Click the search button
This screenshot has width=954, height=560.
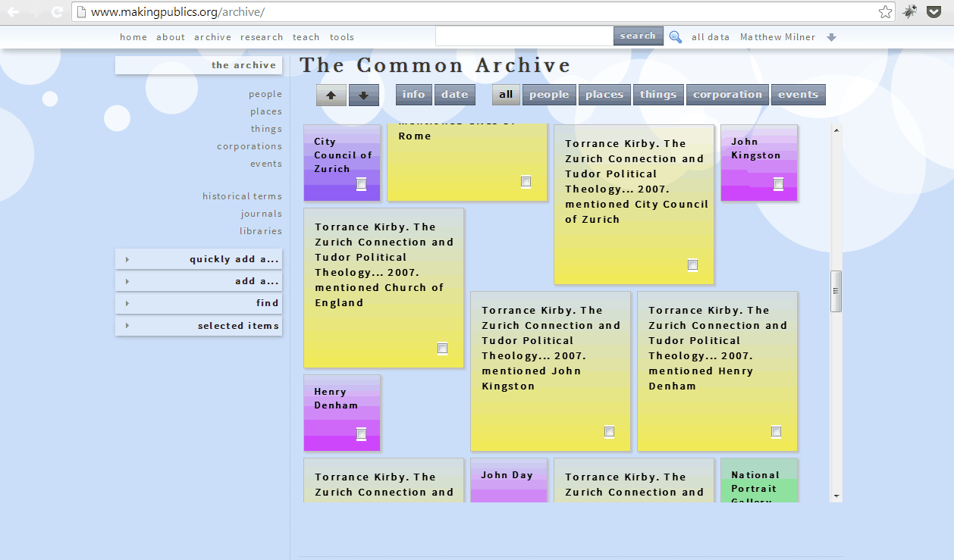pos(638,36)
